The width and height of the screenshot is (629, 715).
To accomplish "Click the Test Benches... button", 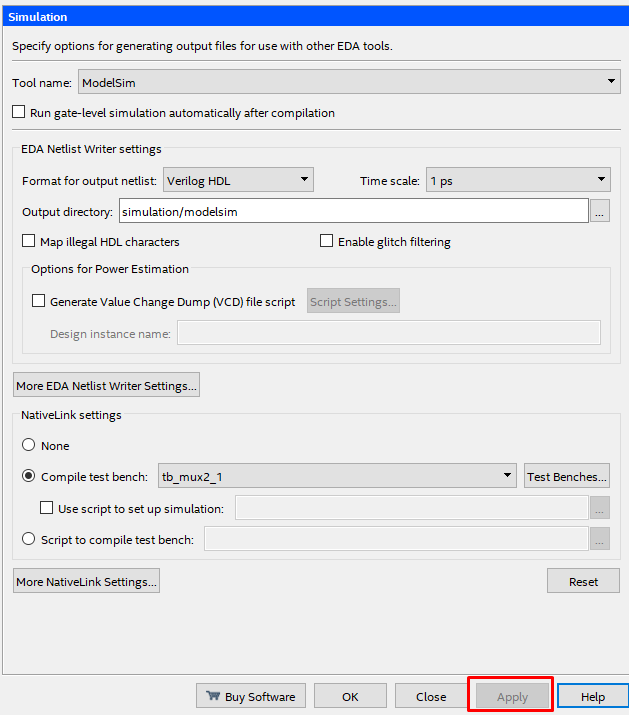I will [567, 477].
